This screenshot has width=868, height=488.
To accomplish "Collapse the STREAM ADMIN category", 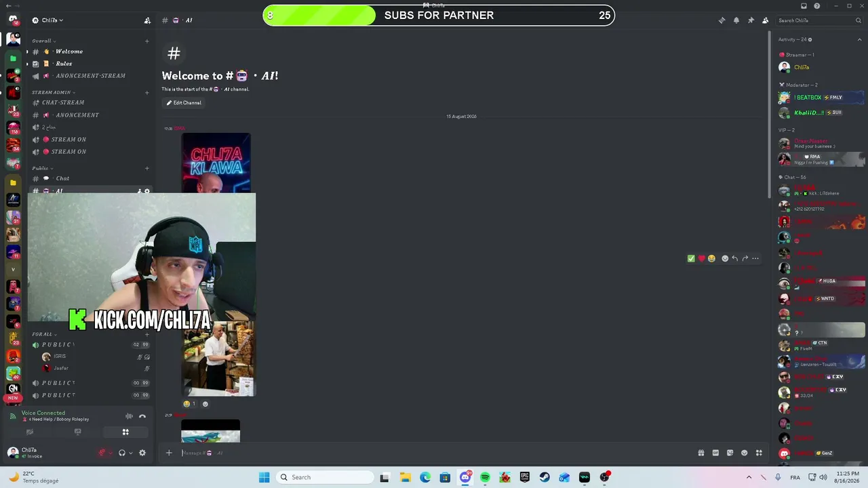I will click(53, 92).
